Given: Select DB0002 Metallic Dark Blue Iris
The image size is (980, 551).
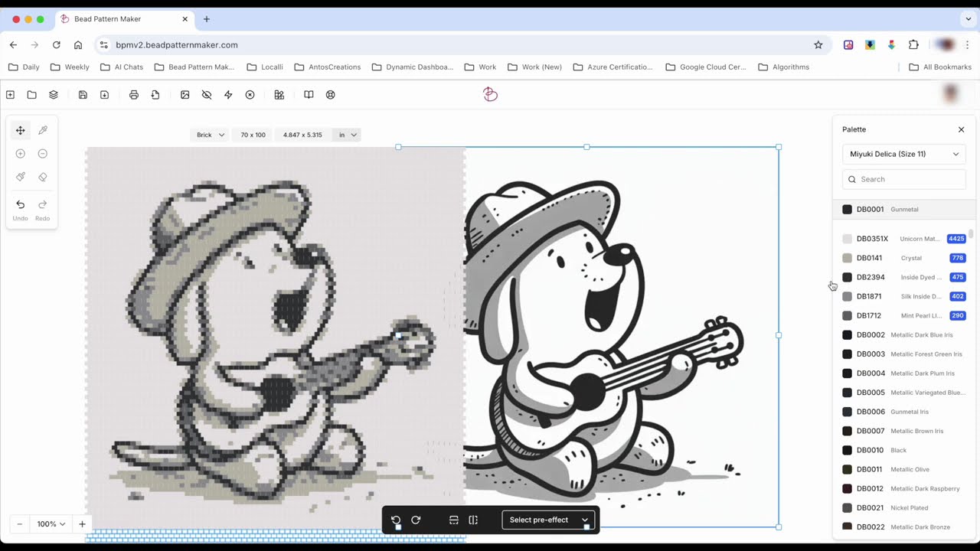Looking at the screenshot, I should 904,334.
